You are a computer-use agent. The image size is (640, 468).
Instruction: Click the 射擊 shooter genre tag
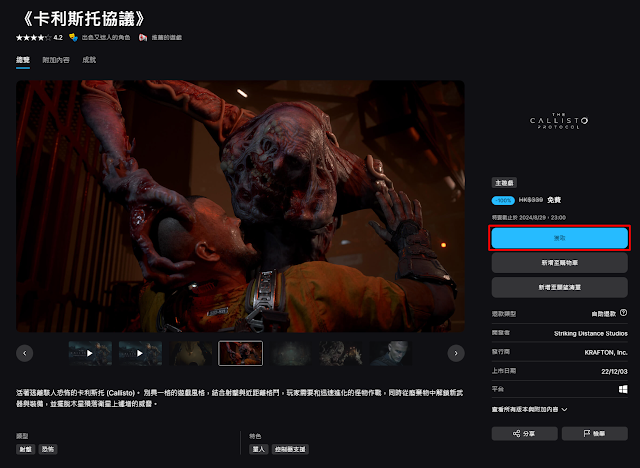[26, 449]
